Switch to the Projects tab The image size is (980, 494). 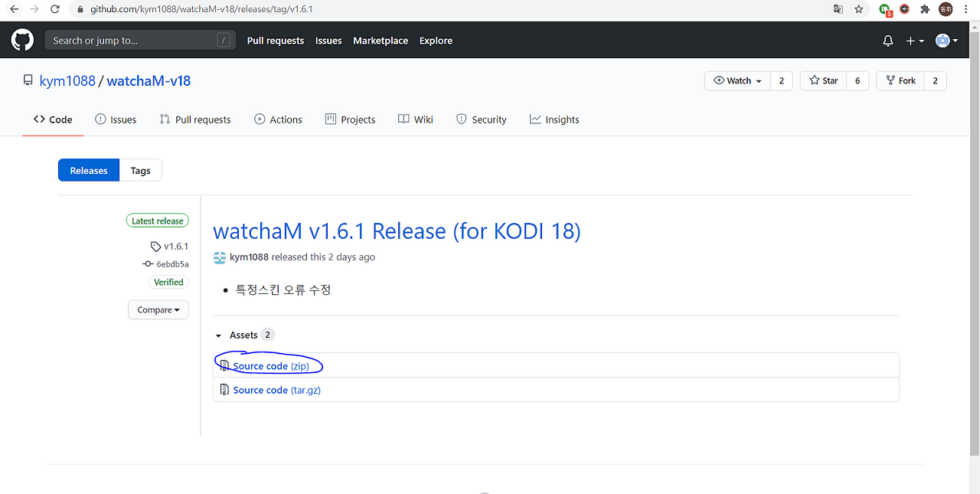[x=350, y=119]
